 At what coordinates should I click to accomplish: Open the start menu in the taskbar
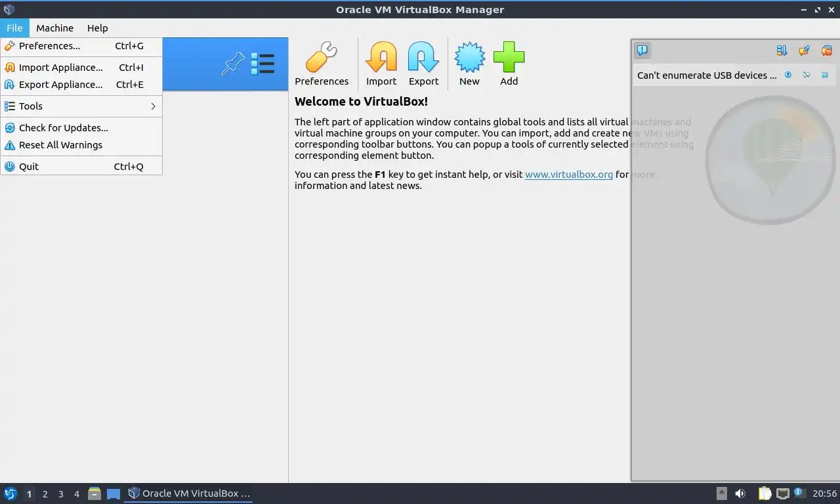10,493
